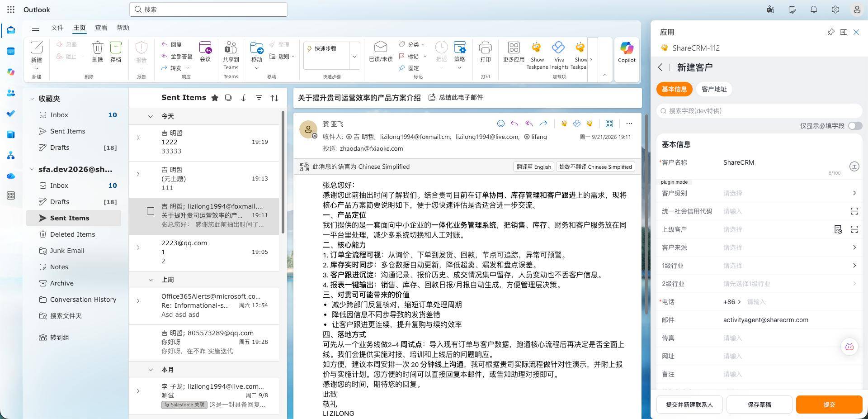Click the Print icon in ribbon
This screenshot has width=868, height=419.
(485, 52)
